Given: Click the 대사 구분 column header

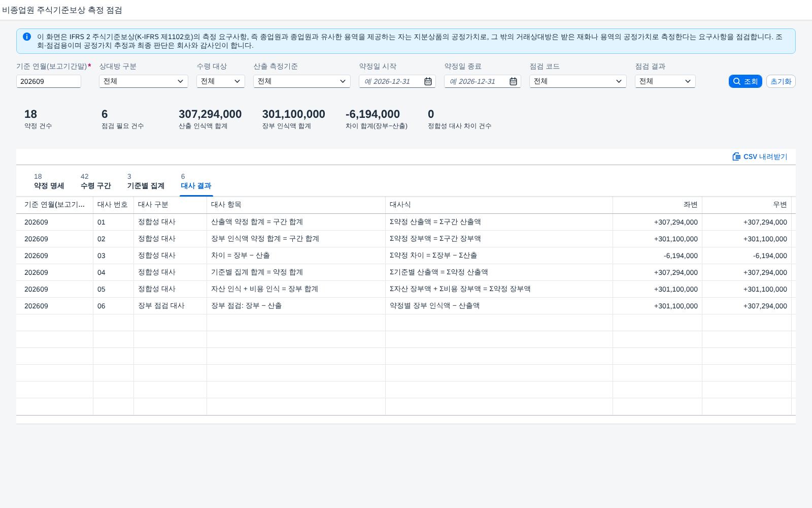Looking at the screenshot, I should click(x=170, y=205).
